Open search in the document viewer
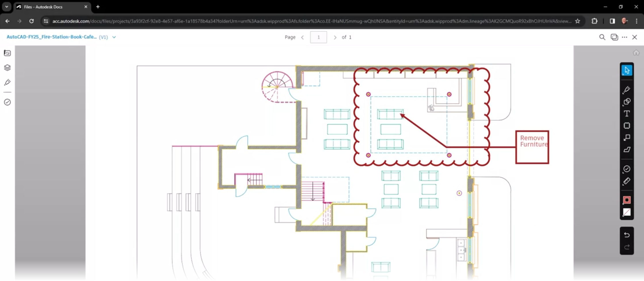 tap(602, 37)
